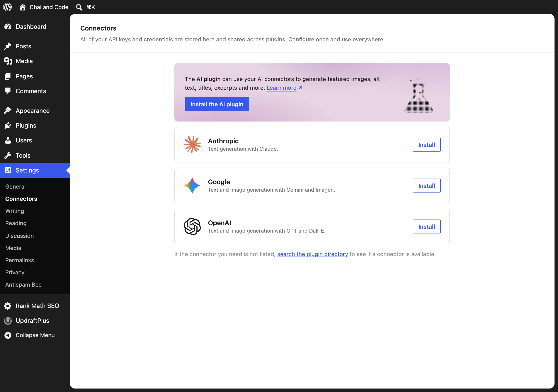The height and width of the screenshot is (392, 558).
Task: Click the Google connector title text
Action: (219, 182)
